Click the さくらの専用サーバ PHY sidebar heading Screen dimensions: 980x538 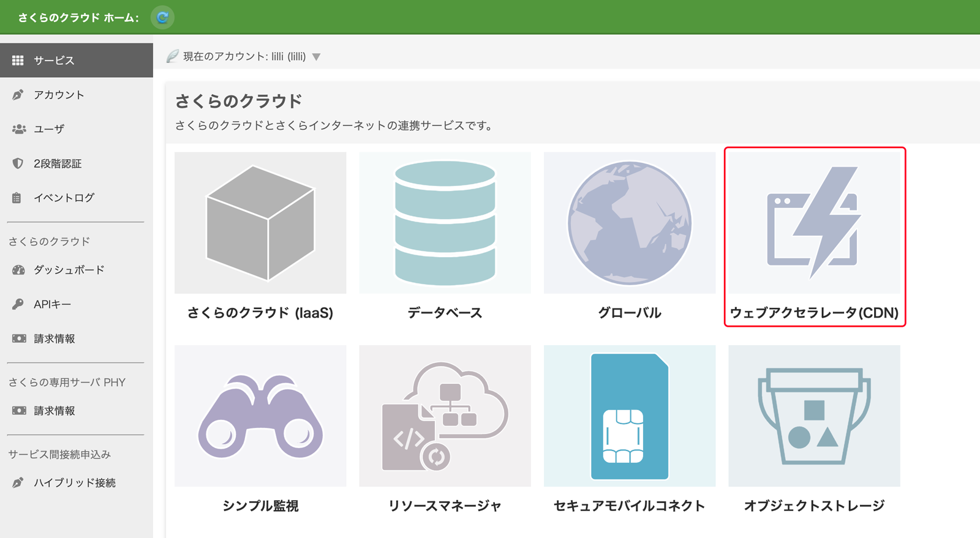point(67,383)
